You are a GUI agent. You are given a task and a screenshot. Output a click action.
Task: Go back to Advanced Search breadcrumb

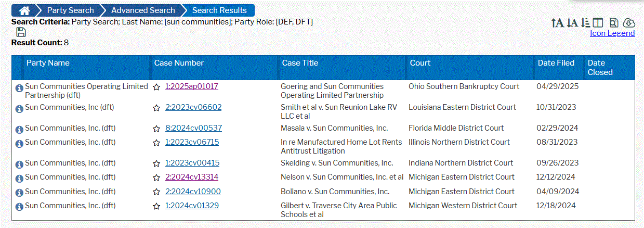point(143,10)
